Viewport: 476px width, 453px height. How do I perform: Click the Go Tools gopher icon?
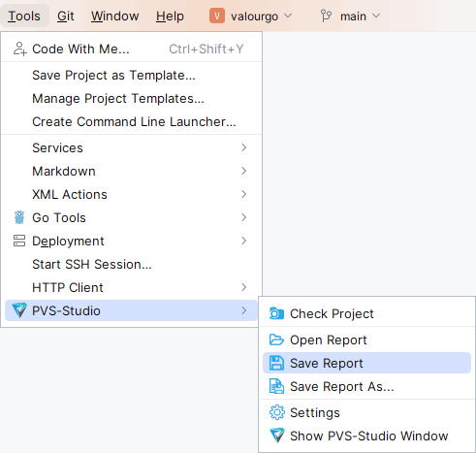point(19,217)
